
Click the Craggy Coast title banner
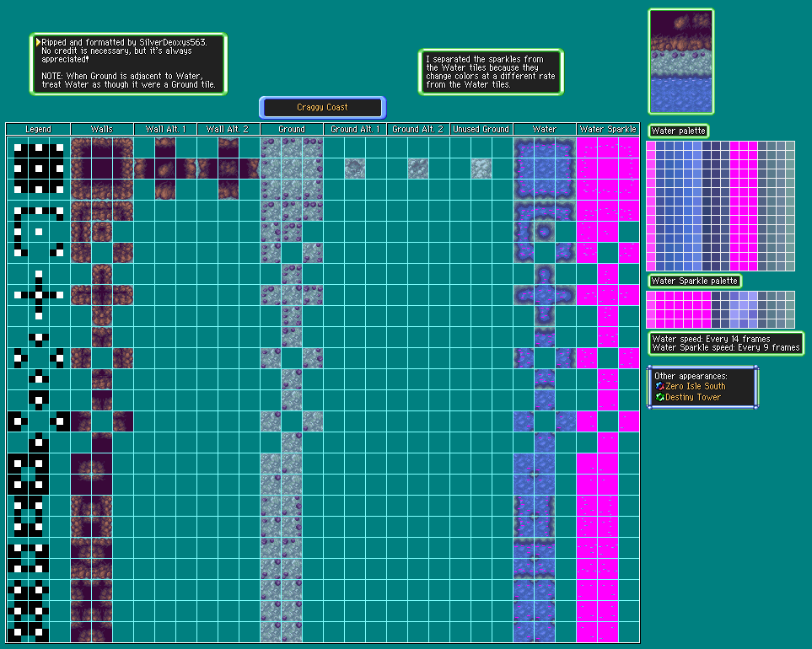[x=323, y=108]
